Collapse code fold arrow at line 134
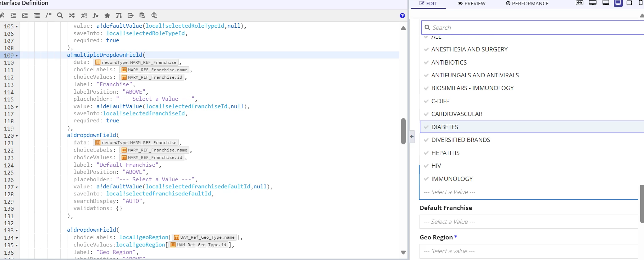 (17, 238)
